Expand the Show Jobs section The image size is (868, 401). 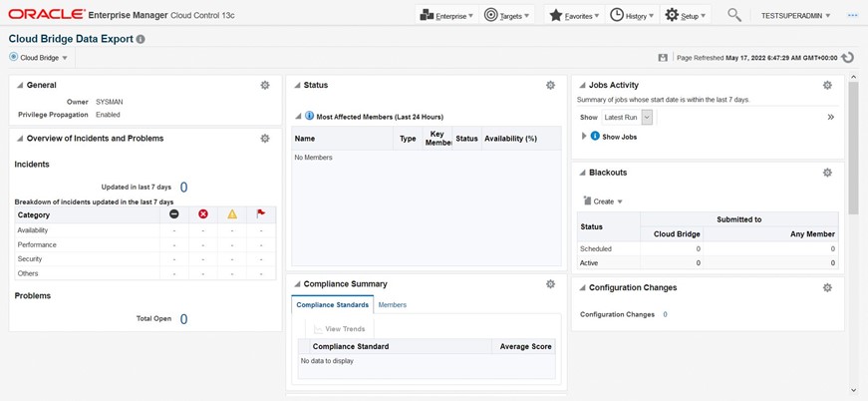[584, 137]
